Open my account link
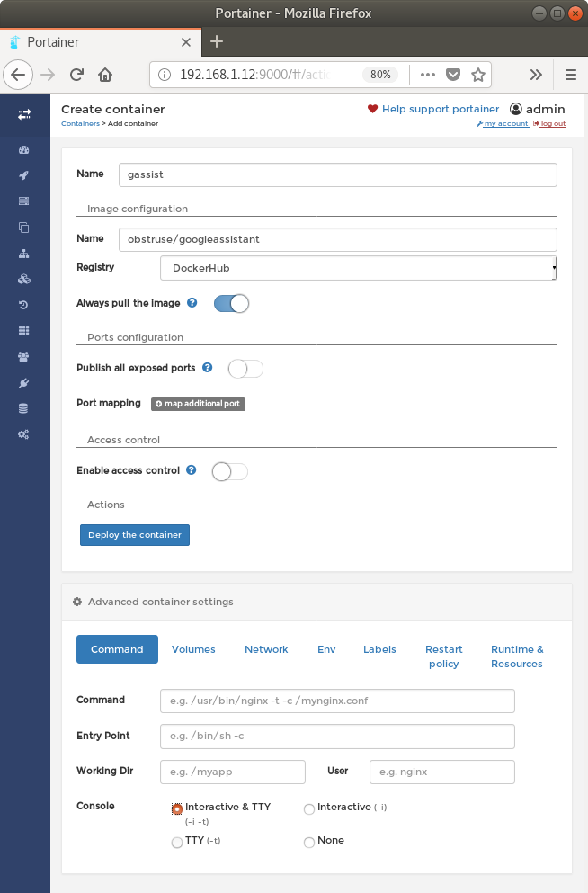 pos(503,123)
